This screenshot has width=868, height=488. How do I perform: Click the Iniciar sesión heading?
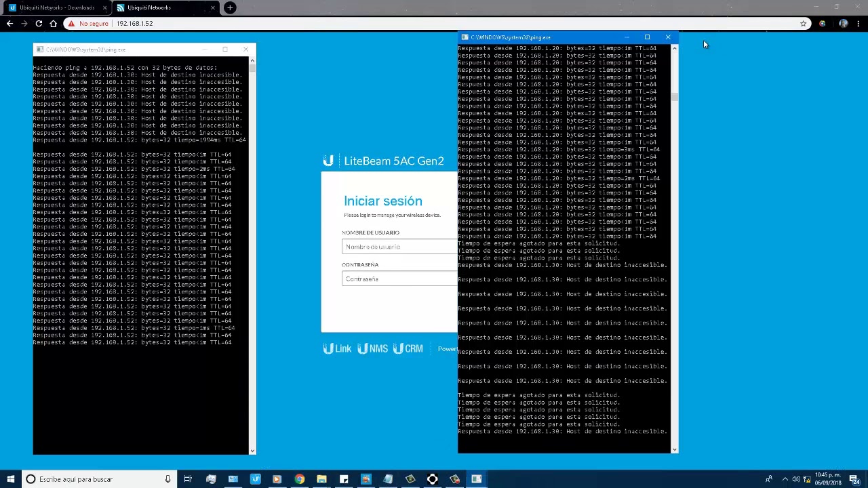click(x=383, y=201)
